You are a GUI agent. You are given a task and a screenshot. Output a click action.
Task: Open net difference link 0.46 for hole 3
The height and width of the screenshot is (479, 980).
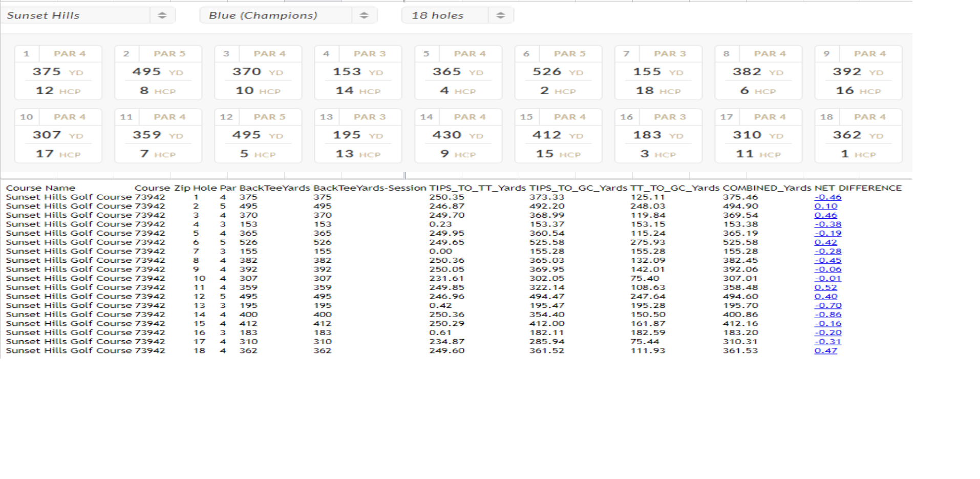tap(826, 215)
